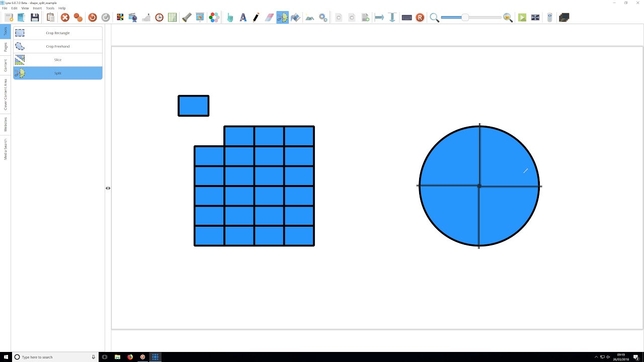Choose the Slice option

[58, 60]
